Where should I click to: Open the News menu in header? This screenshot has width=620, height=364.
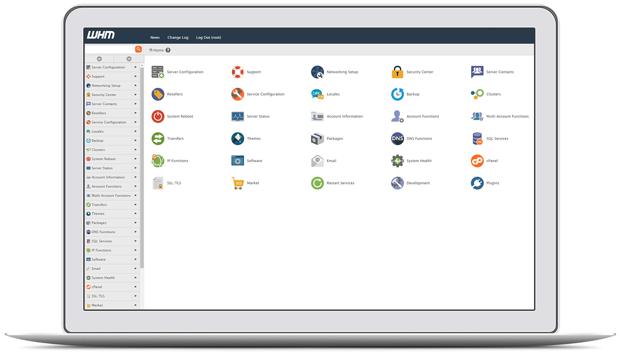coord(155,38)
